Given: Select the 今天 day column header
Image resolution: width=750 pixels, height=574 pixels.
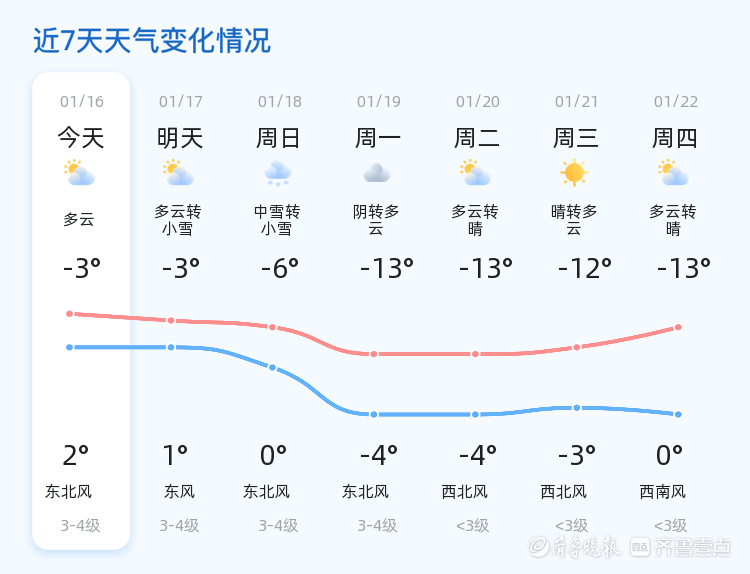Looking at the screenshot, I should (x=81, y=138).
